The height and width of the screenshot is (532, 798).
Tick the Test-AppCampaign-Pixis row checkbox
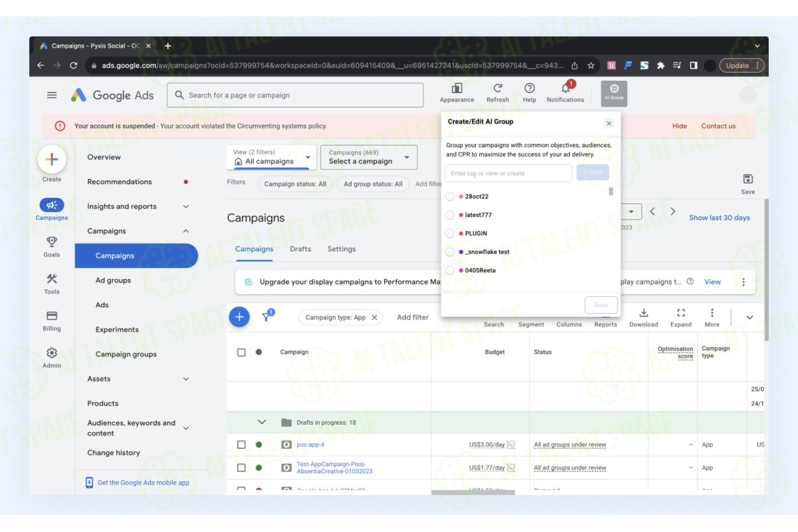coord(241,468)
